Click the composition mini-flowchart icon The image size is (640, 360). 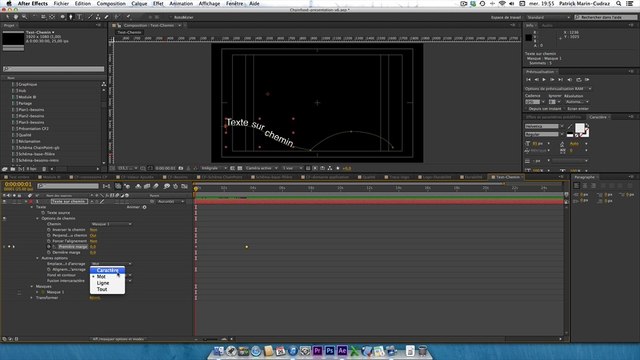pos(107,186)
